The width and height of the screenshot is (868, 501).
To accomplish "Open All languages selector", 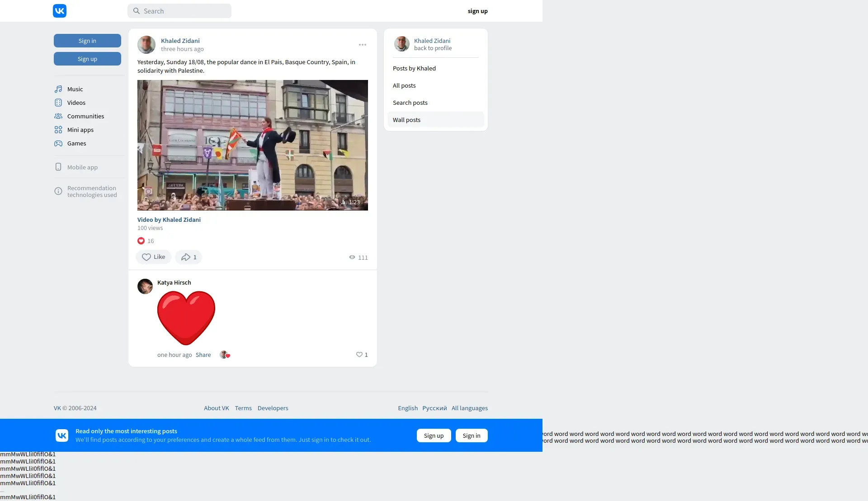I will pyautogui.click(x=469, y=408).
